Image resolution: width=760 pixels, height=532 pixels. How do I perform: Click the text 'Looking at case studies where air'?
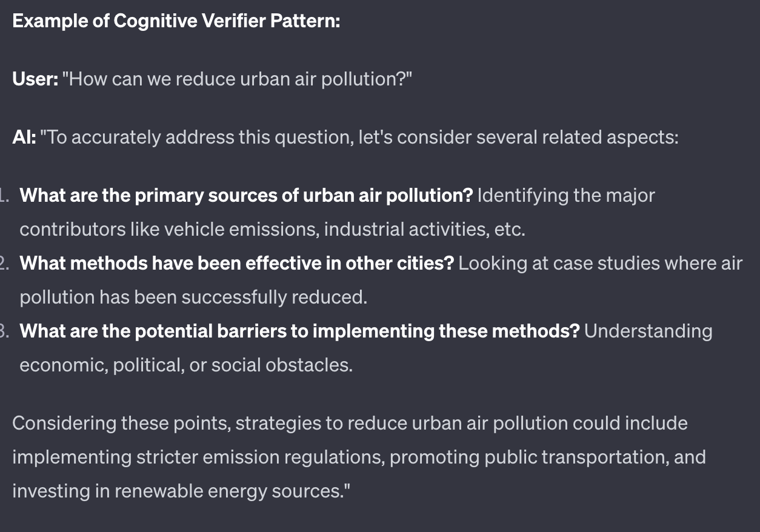pos(600,264)
